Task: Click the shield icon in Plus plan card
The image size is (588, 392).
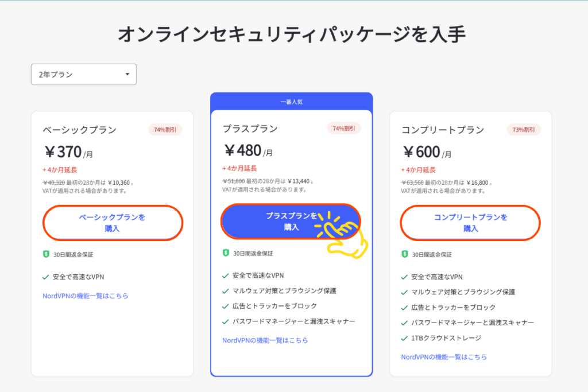Action: click(226, 253)
